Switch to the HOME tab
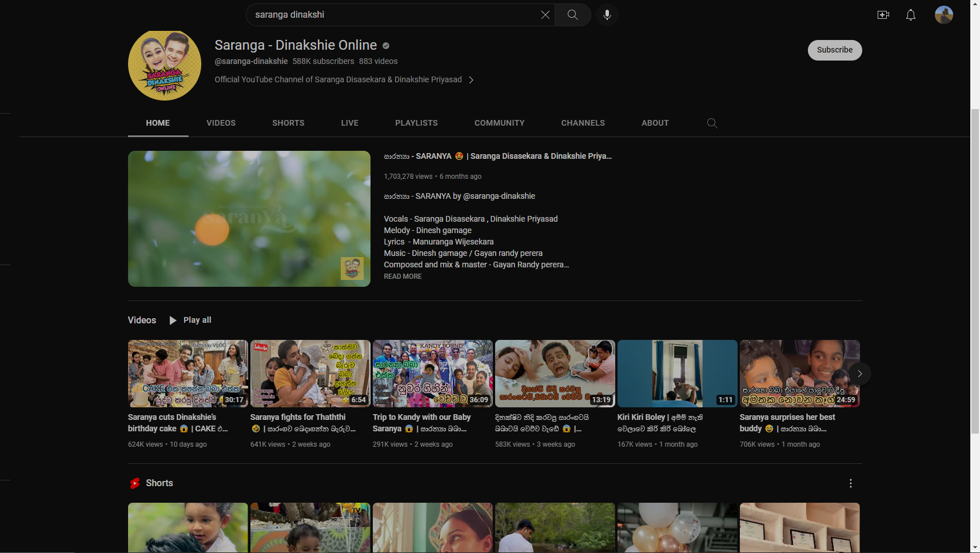 pyautogui.click(x=158, y=123)
